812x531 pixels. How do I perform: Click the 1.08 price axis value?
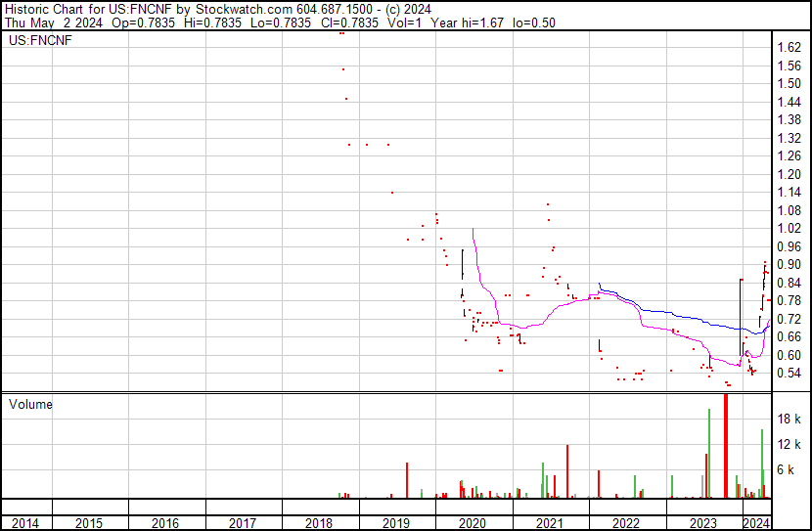789,210
